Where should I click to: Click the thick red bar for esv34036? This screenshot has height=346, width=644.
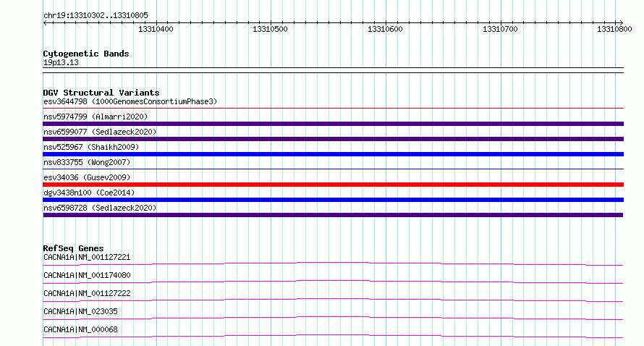[x=333, y=185]
